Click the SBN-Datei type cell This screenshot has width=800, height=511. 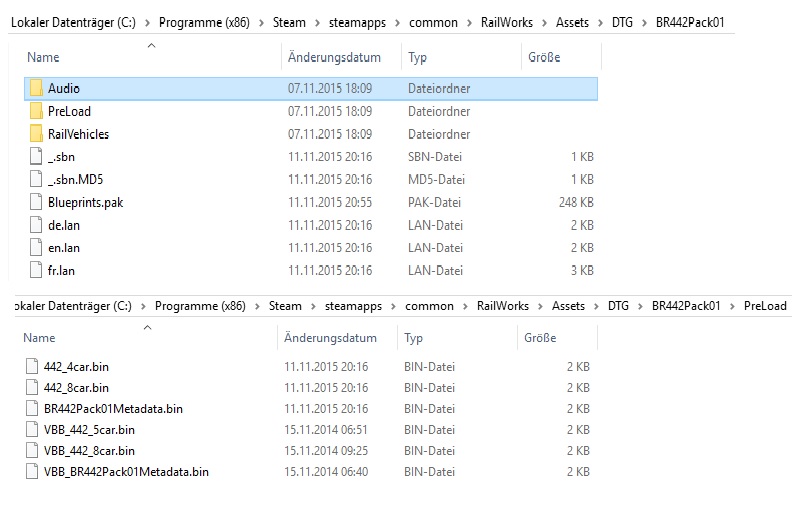tap(435, 157)
